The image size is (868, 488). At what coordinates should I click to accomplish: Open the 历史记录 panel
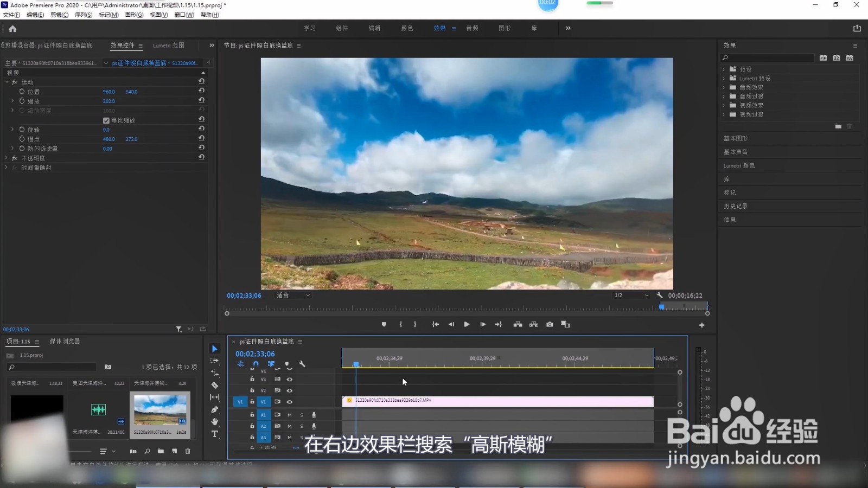click(736, 206)
